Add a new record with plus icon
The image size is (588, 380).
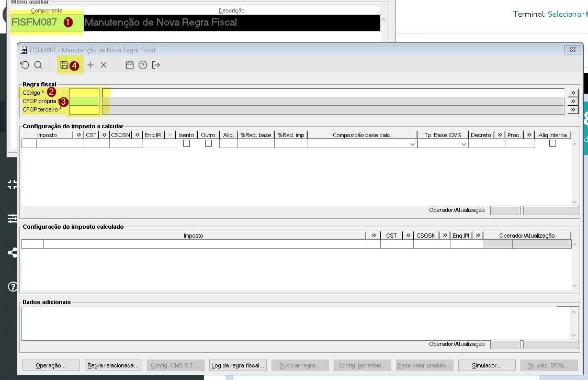click(x=91, y=65)
